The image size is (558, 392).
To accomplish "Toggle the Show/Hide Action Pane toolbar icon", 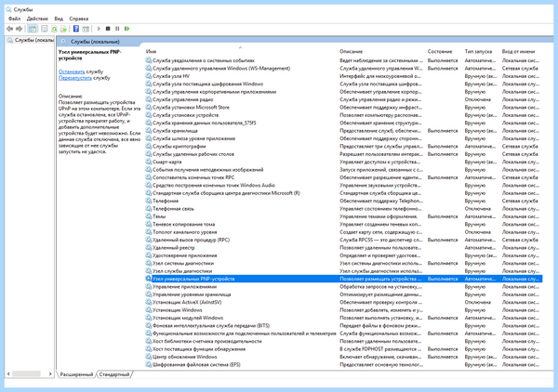I will [86, 29].
